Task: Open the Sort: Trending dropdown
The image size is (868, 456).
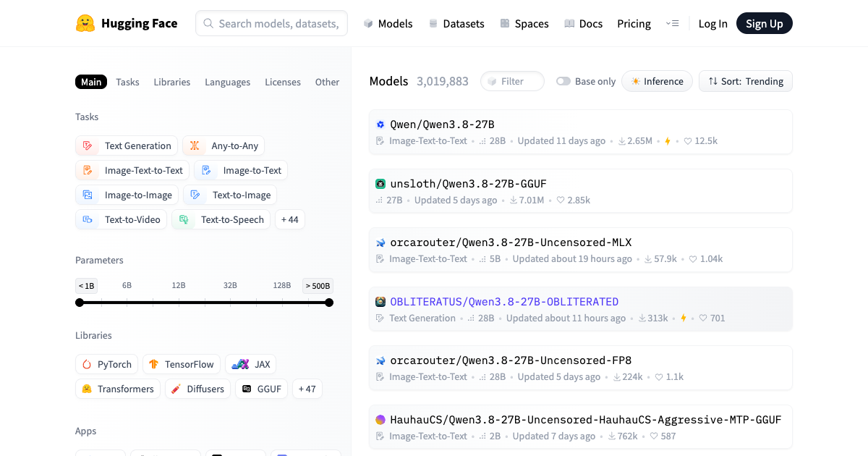Action: tap(746, 81)
